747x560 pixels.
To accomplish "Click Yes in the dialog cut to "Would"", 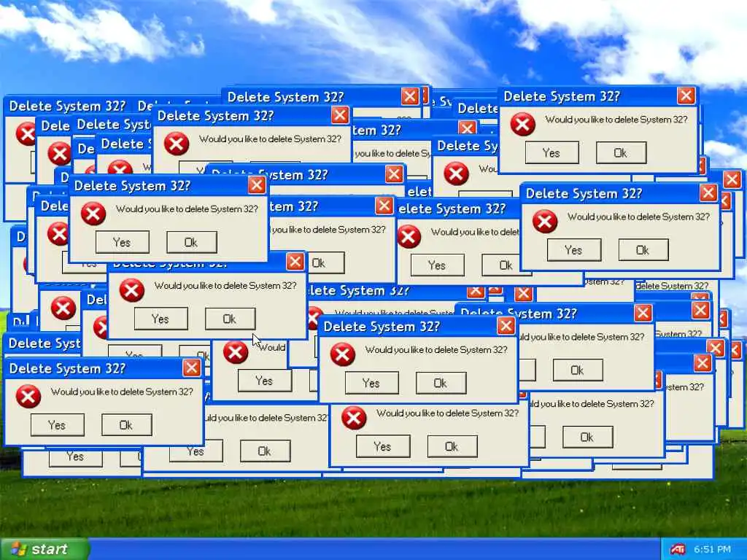I will (x=264, y=381).
